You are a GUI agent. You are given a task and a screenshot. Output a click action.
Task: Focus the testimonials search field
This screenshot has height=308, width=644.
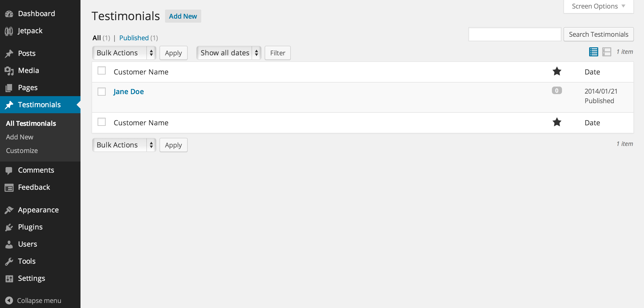(514, 34)
